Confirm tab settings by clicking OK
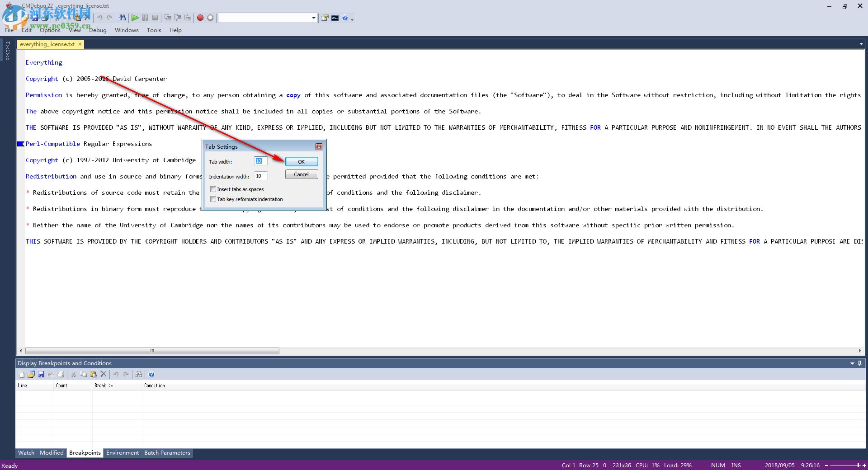This screenshot has width=868, height=470. (x=301, y=161)
